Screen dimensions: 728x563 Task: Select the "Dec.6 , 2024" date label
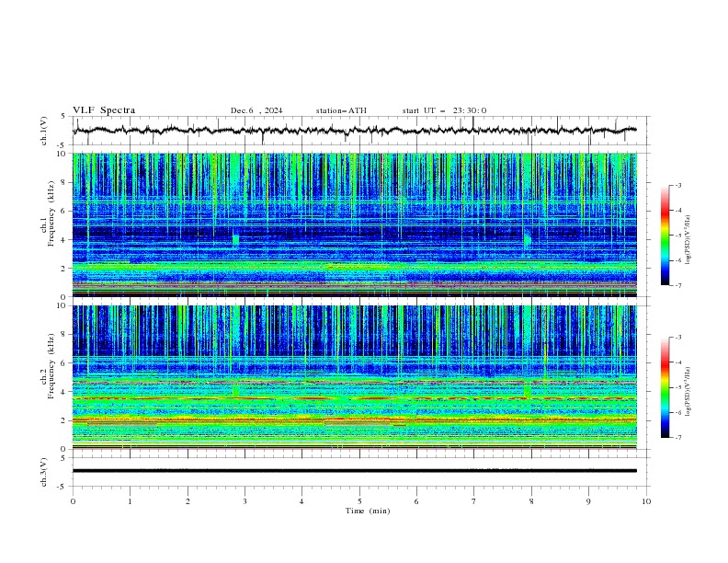[256, 110]
